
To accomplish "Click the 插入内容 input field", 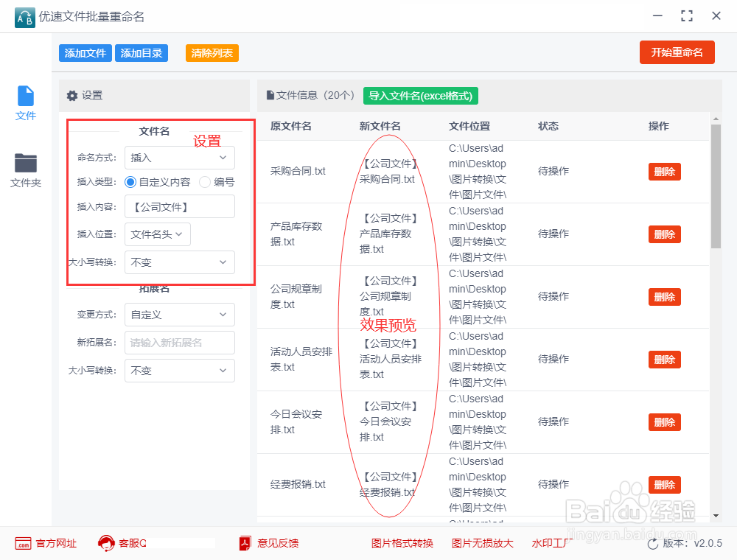I will tap(180, 207).
